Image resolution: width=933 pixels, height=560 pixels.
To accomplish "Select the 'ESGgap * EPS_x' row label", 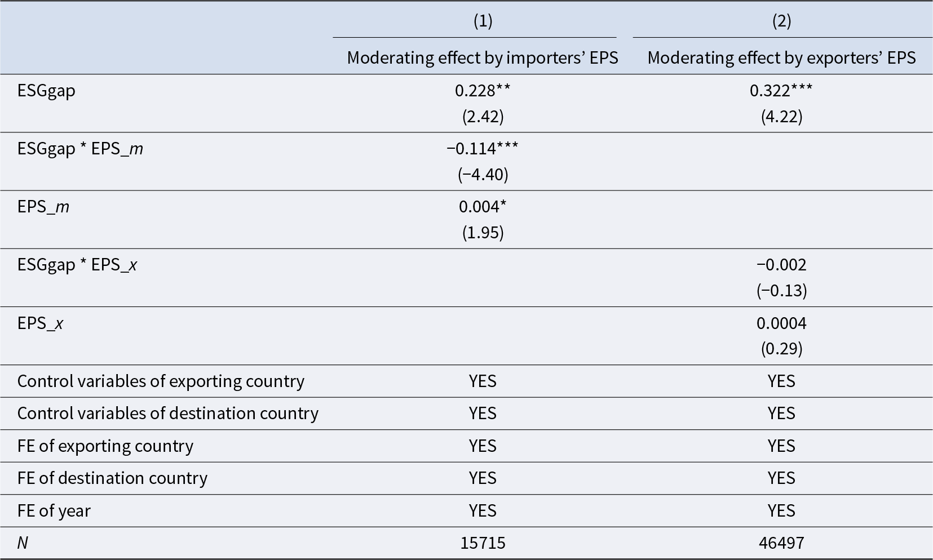I will click(77, 265).
